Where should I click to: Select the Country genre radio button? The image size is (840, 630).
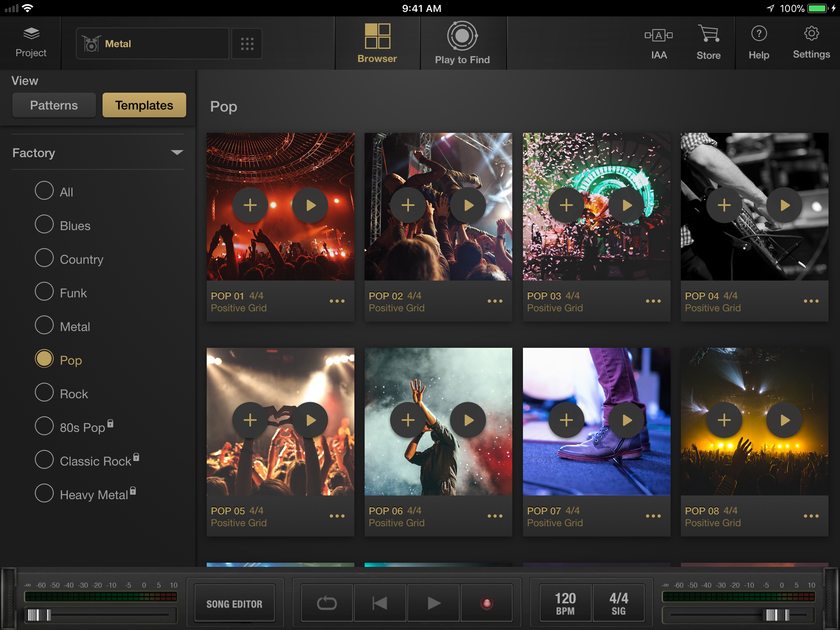tap(44, 258)
